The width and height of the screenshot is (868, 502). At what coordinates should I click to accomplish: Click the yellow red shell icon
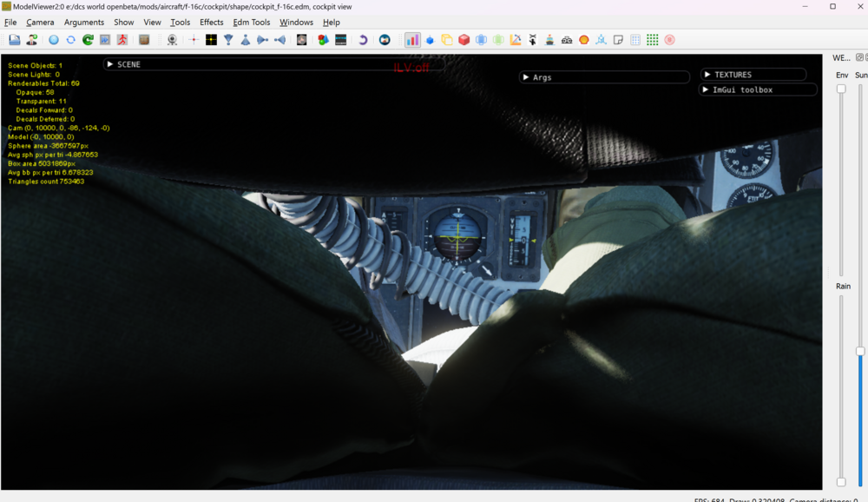(x=584, y=40)
